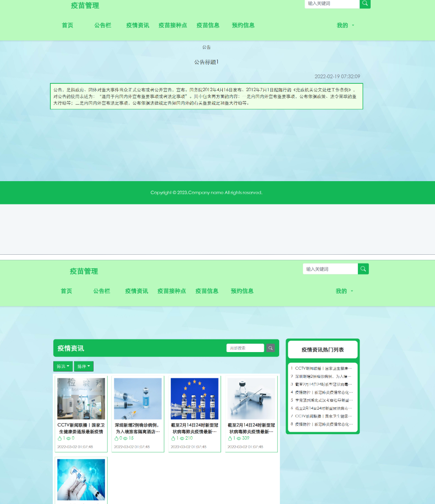
Task: Focus the 局部搜索 local search field
Action: (x=245, y=348)
